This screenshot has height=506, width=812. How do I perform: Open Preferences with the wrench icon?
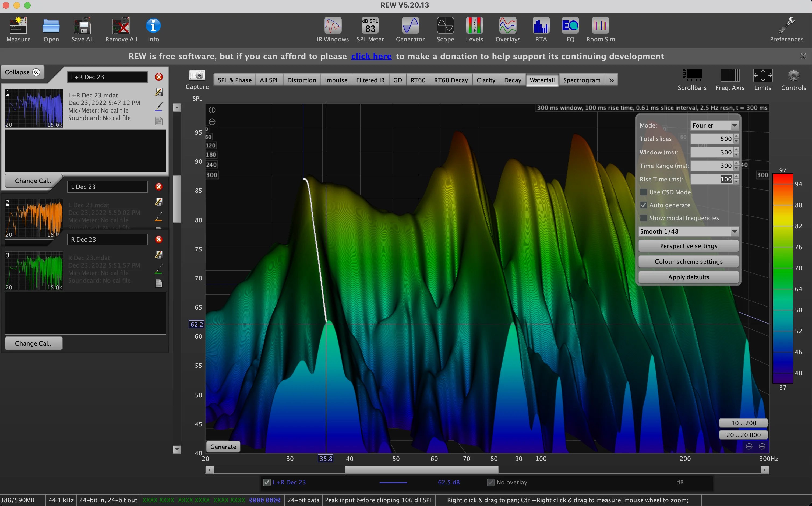787,25
